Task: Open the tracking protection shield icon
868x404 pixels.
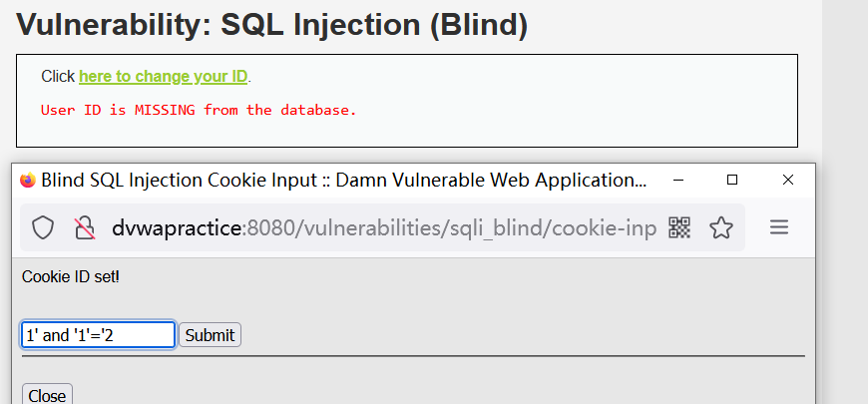Action: point(43,227)
